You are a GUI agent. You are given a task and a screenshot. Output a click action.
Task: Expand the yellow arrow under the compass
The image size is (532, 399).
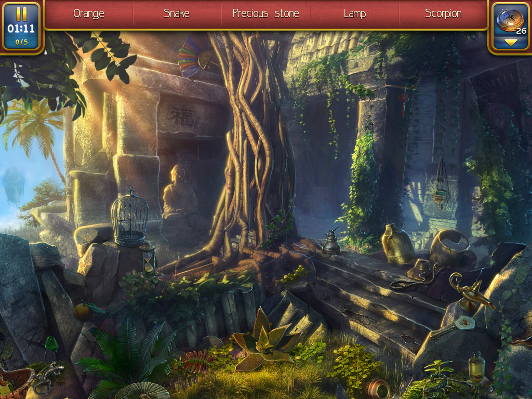coord(511,42)
